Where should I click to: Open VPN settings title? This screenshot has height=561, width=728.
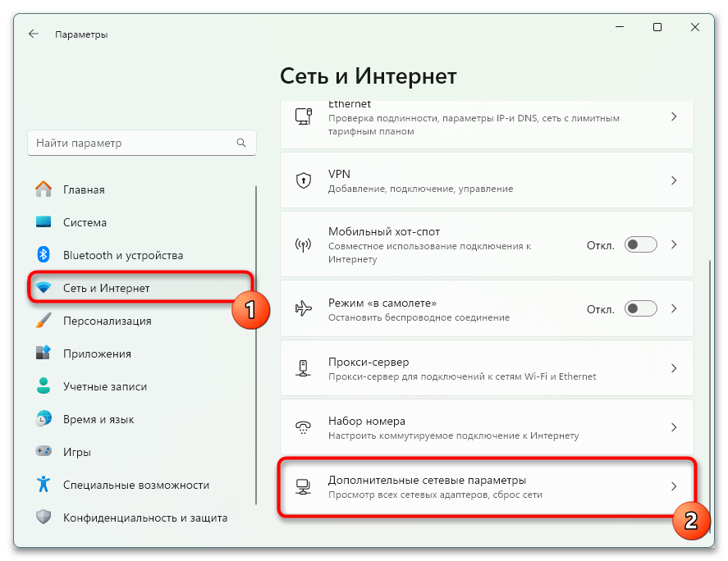(339, 174)
